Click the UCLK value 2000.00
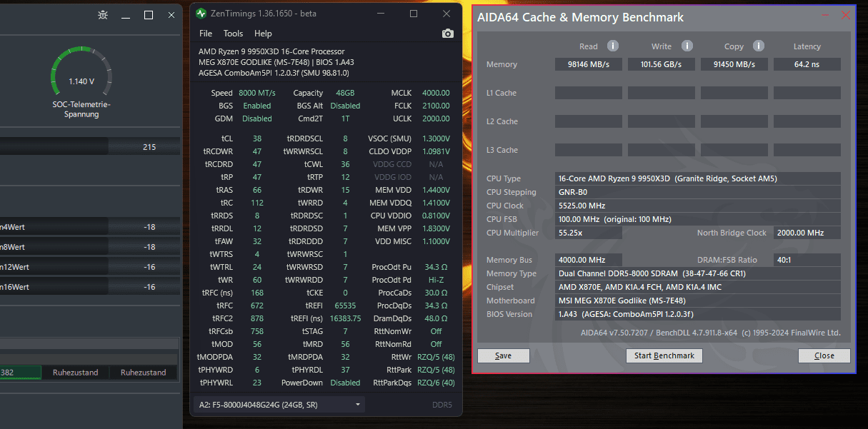868x429 pixels. [436, 118]
